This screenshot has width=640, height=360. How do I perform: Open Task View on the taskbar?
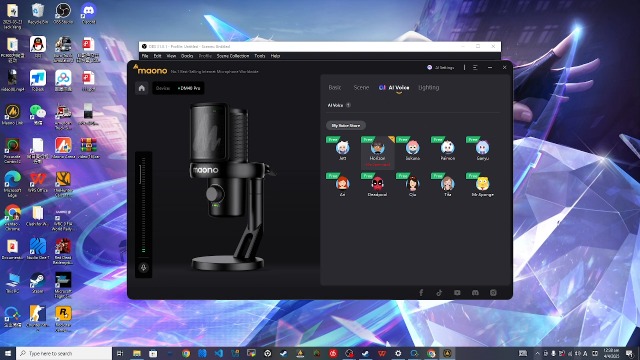pos(120,353)
